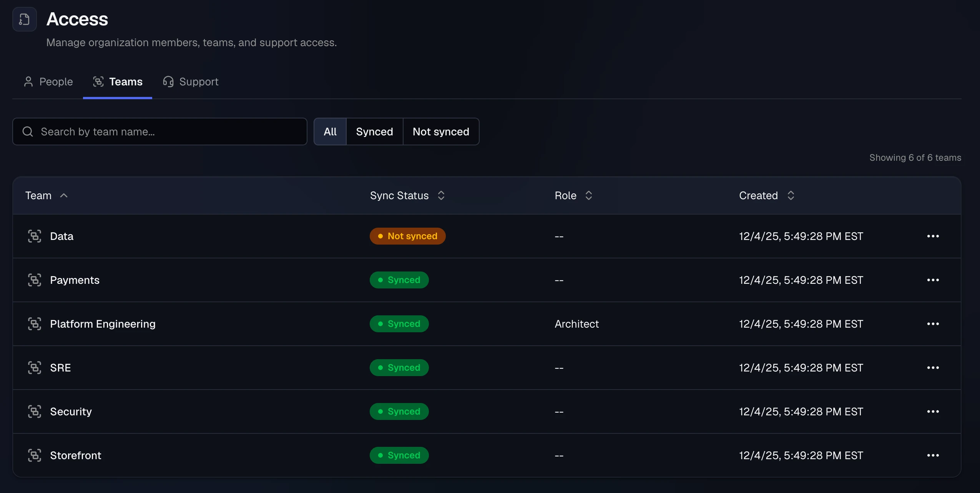Open the more options menu for Storefront
Image resolution: width=980 pixels, height=493 pixels.
[x=933, y=455]
